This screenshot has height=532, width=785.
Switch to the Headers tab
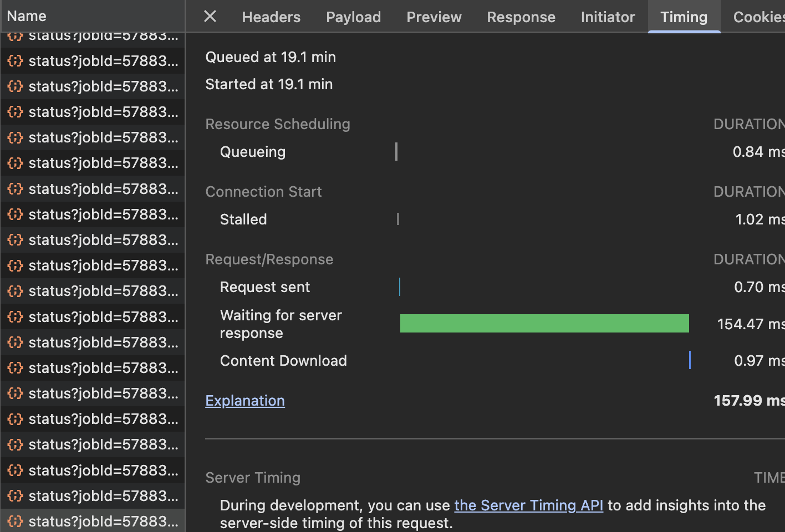tap(271, 17)
